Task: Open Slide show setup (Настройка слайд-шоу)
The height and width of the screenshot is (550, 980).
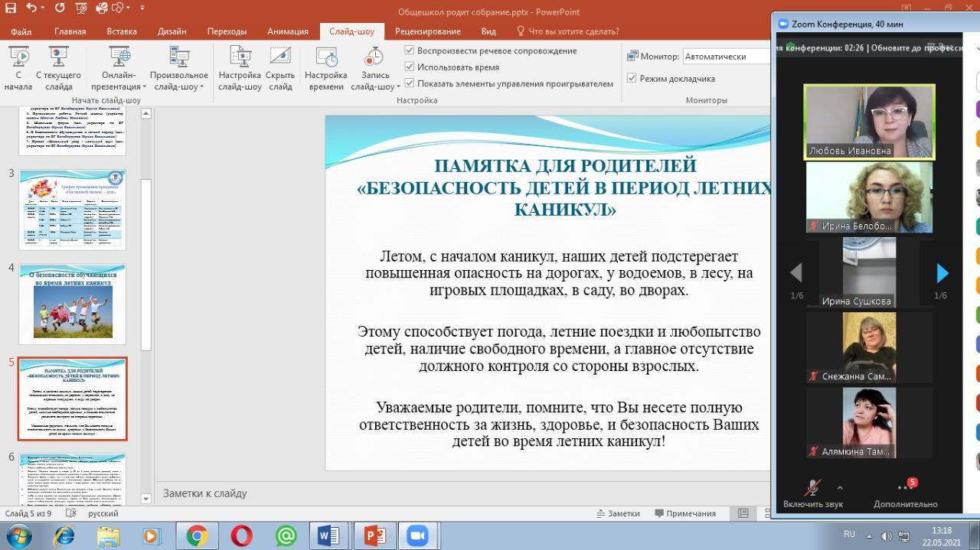Action: 240,69
